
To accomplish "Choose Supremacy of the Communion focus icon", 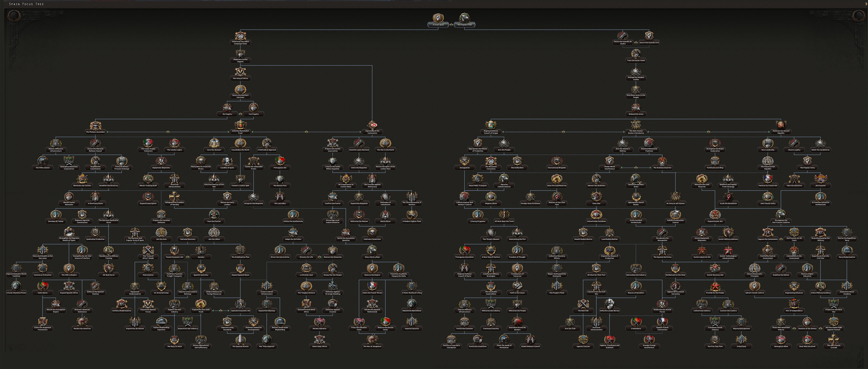I will pyautogui.click(x=372, y=125).
